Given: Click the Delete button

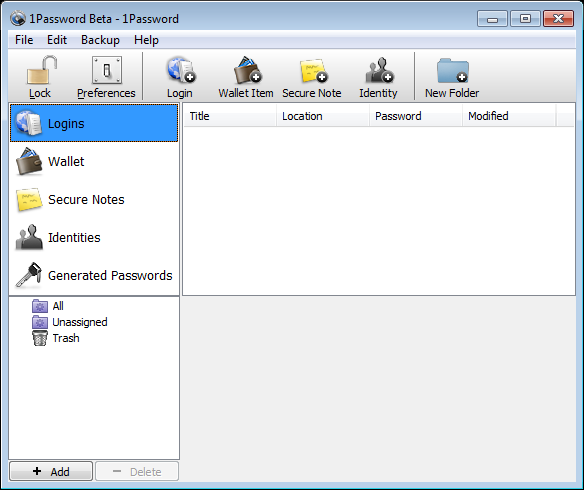Looking at the screenshot, I should pos(137,471).
